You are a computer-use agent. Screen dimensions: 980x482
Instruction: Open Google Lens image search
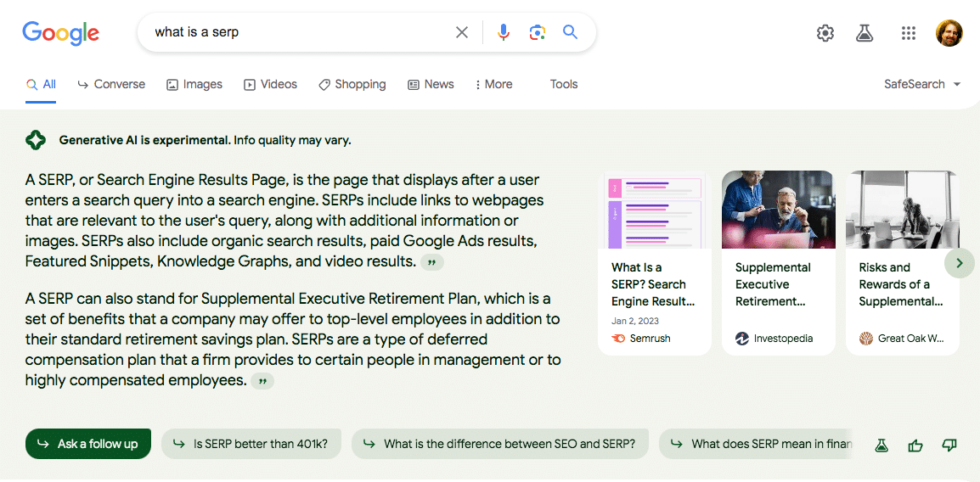coord(537,32)
